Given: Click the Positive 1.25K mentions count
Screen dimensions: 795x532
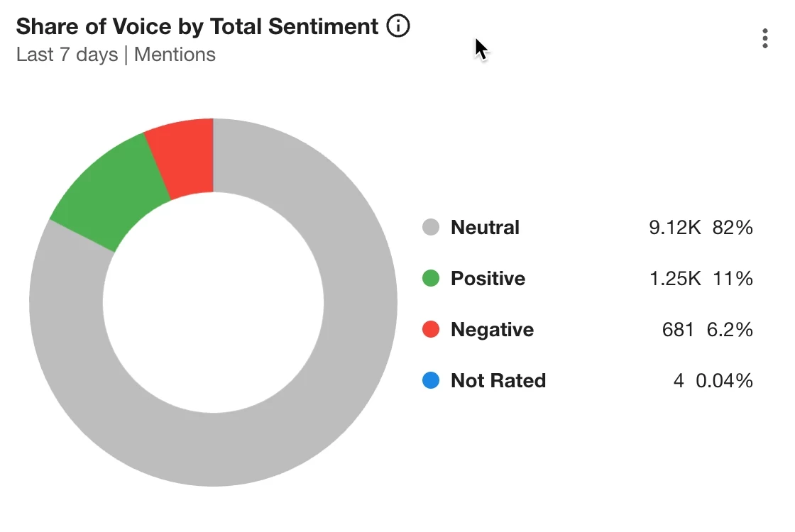Looking at the screenshot, I should (x=675, y=279).
